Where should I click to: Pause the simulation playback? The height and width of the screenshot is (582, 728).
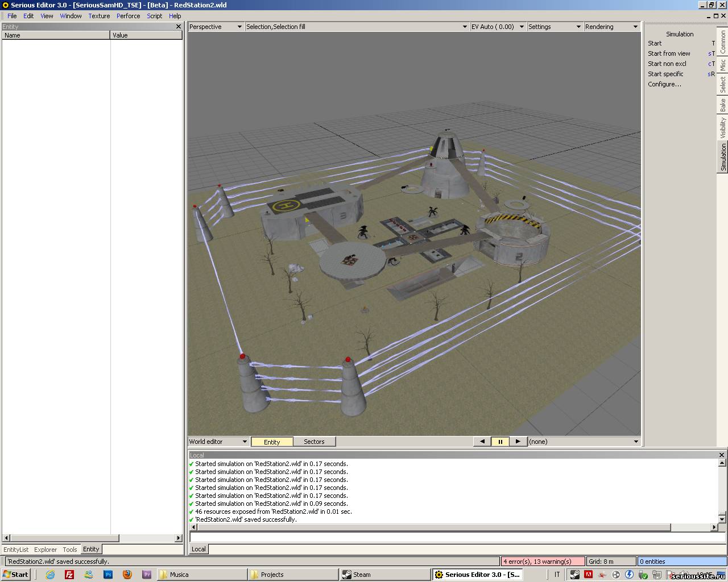tap(500, 442)
